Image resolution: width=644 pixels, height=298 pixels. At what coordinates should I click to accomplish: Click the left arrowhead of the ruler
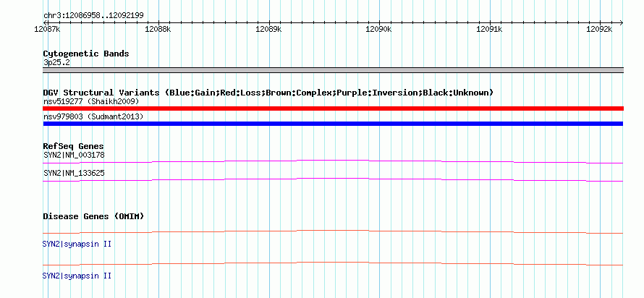point(45,22)
